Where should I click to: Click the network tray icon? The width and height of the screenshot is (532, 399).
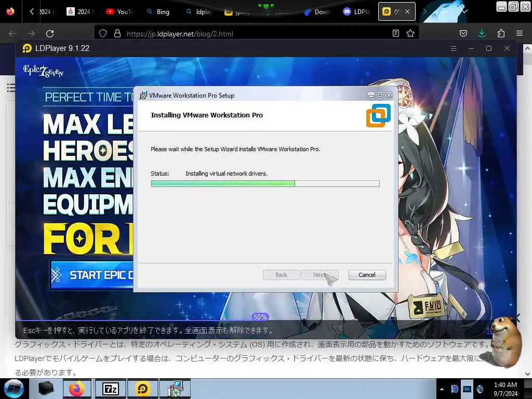pos(467,389)
